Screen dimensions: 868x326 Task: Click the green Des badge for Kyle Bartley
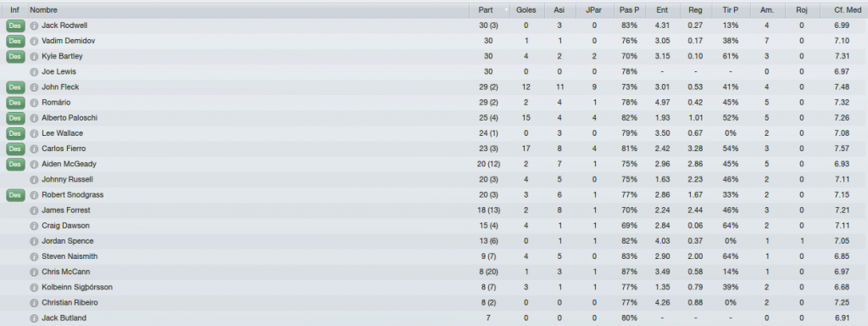15,57
